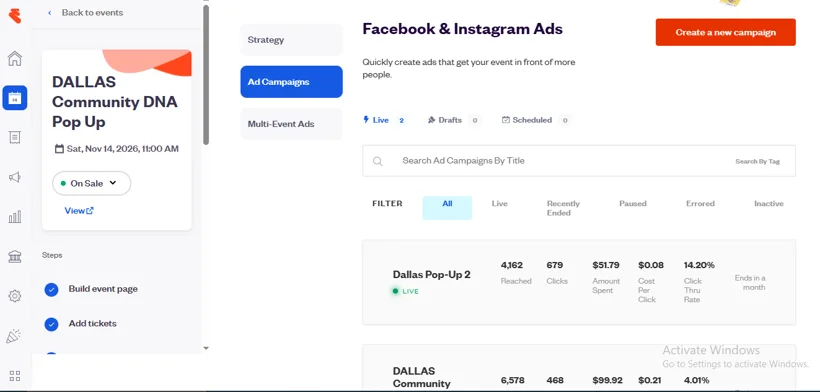Click the left panel vertical scrollbar
This screenshot has width=820, height=392.
206,75
